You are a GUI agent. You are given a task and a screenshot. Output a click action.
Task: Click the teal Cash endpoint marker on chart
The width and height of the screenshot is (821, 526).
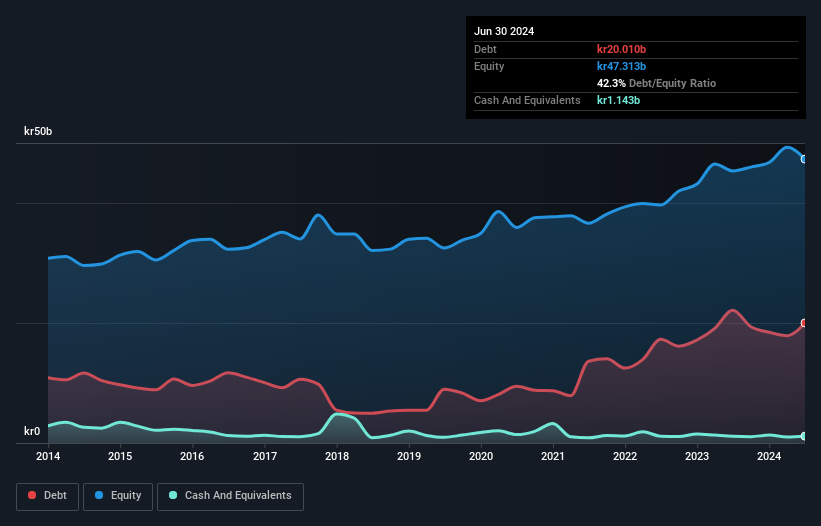(x=803, y=436)
